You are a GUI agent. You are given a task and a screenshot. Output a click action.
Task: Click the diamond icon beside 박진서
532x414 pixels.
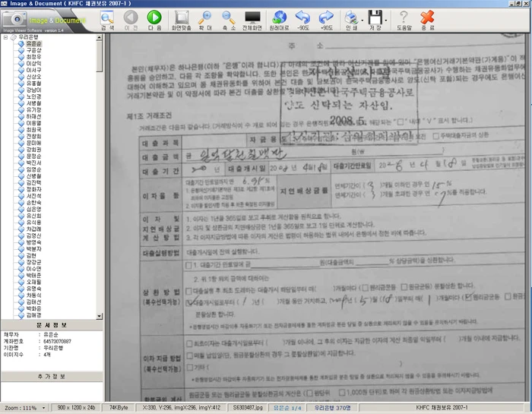coord(21,163)
